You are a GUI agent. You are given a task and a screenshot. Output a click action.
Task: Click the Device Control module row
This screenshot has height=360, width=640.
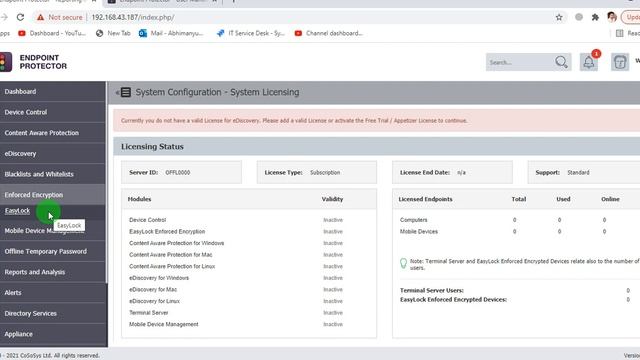coord(249,220)
